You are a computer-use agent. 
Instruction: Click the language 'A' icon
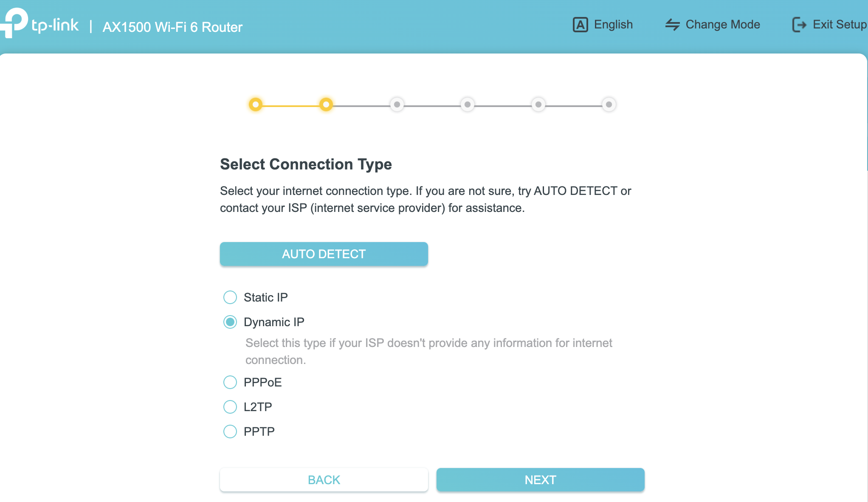coord(580,25)
